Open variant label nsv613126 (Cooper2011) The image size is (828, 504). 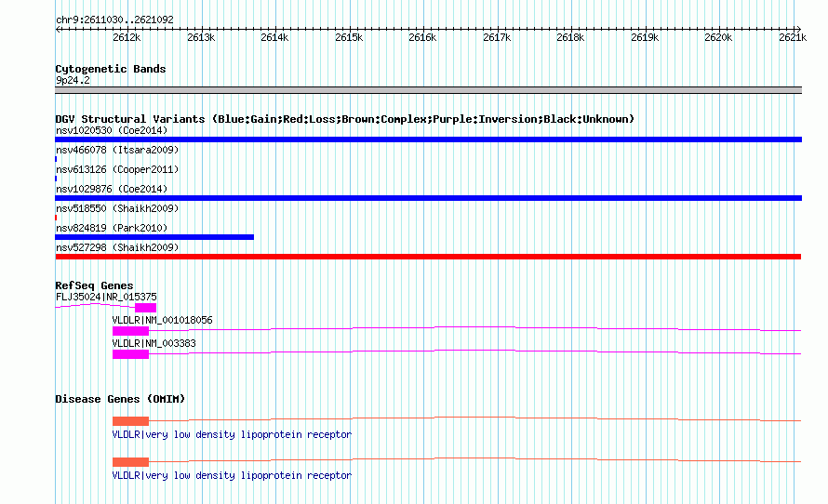(117, 169)
